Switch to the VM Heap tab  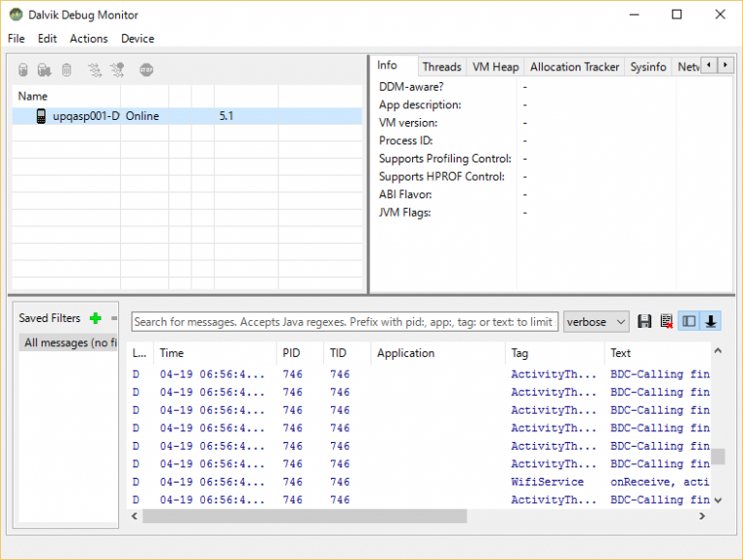[494, 67]
